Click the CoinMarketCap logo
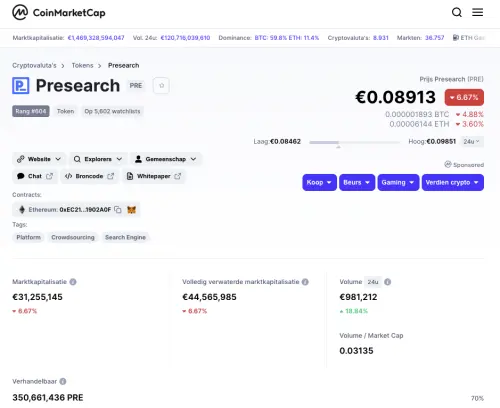This screenshot has height=408, width=500. pos(59,13)
